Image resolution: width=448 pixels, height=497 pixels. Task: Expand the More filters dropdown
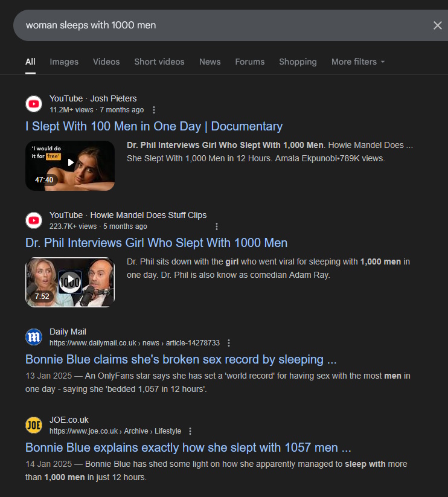click(x=358, y=62)
